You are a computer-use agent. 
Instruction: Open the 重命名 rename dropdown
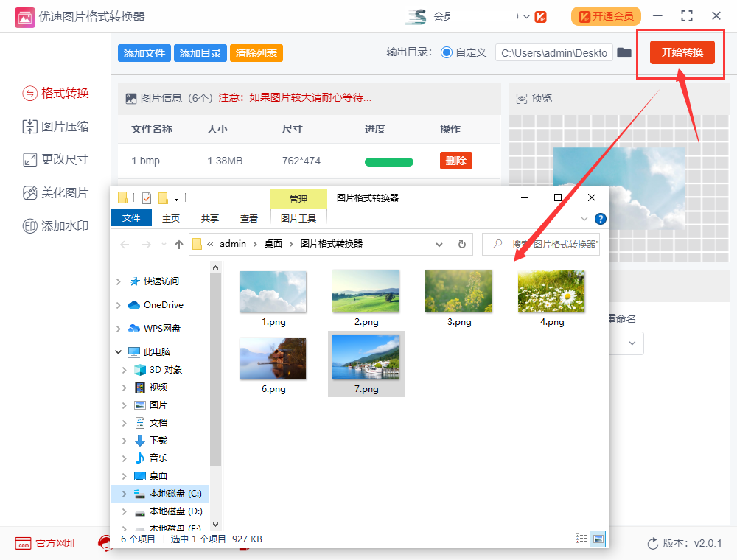coord(632,343)
